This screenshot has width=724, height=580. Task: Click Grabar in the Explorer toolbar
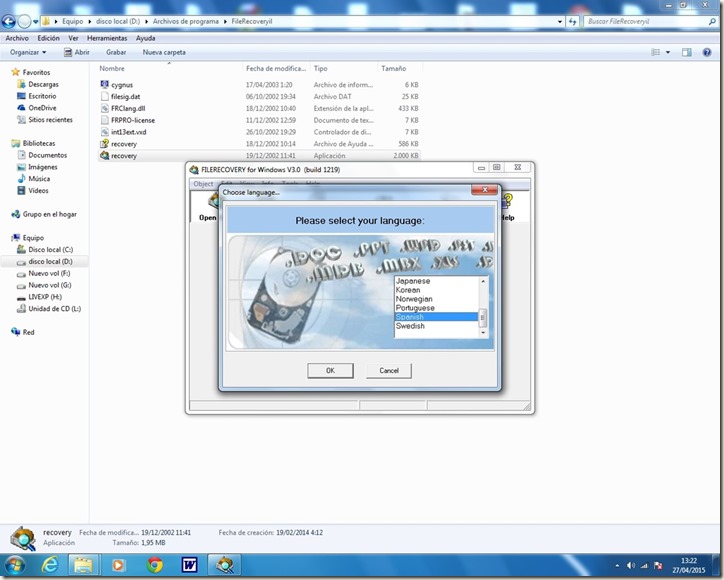[x=116, y=52]
